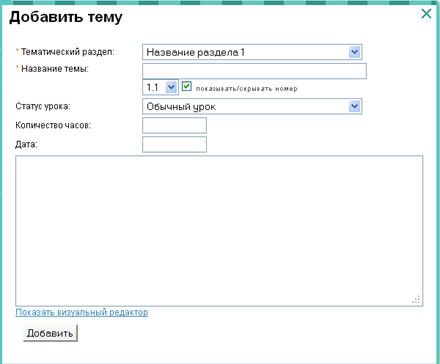The image size is (440, 364).
Task: Click the показывать/скрывать номер label text
Action: tap(246, 89)
